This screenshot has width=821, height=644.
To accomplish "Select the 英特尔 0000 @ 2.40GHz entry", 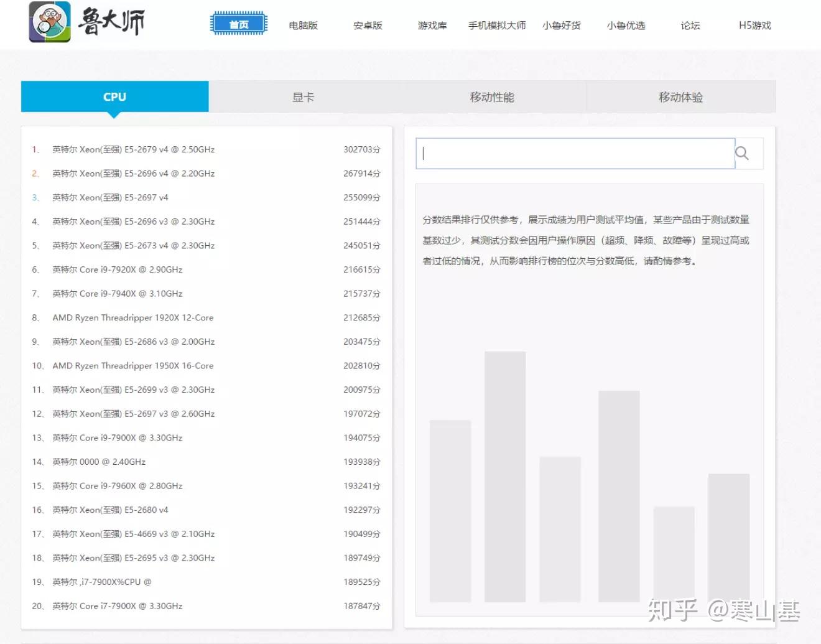I will click(206, 462).
